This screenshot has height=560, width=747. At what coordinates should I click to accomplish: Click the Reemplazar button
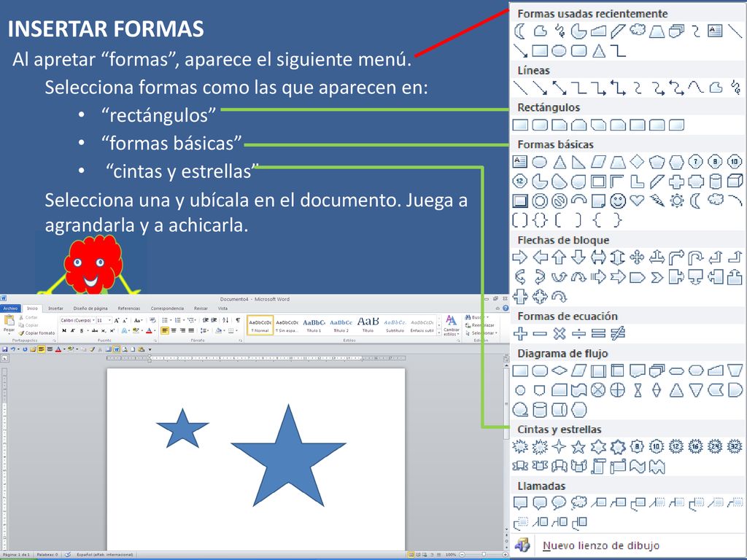pyautogui.click(x=480, y=325)
